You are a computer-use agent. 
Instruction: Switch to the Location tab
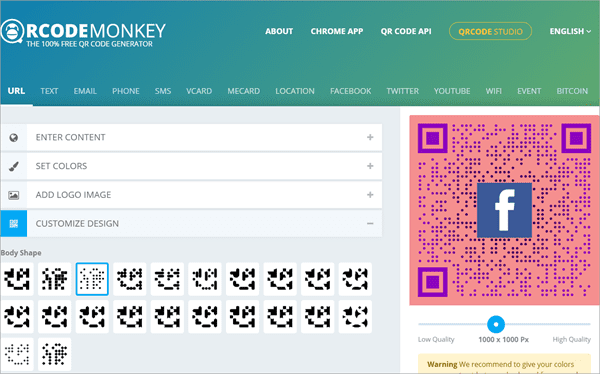coord(295,91)
